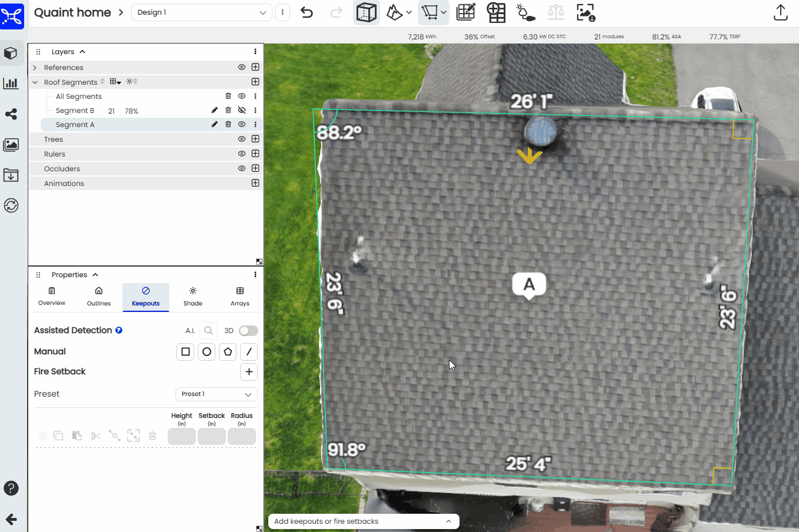This screenshot has width=799, height=532.
Task: Click the Height inches input field
Action: [181, 435]
